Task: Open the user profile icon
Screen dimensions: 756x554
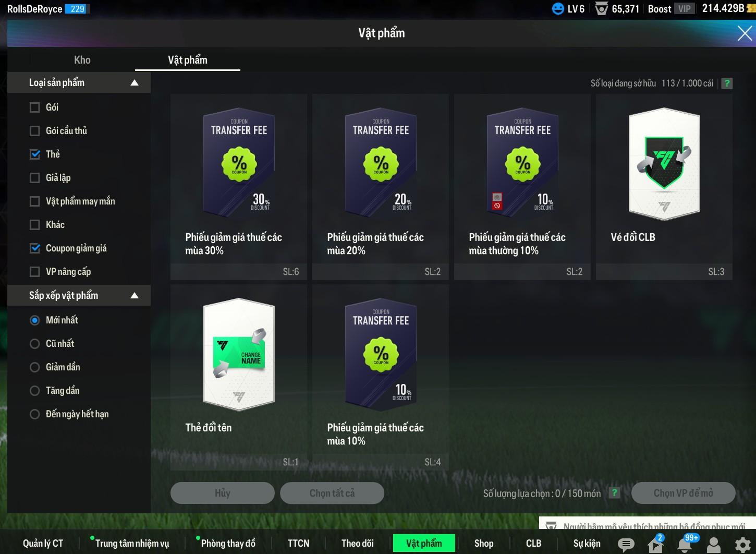Action: (713, 545)
